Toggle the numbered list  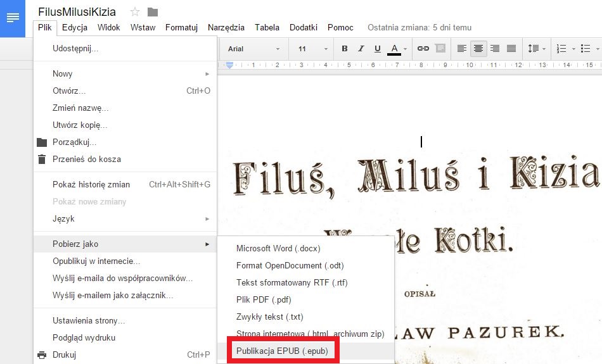point(561,48)
